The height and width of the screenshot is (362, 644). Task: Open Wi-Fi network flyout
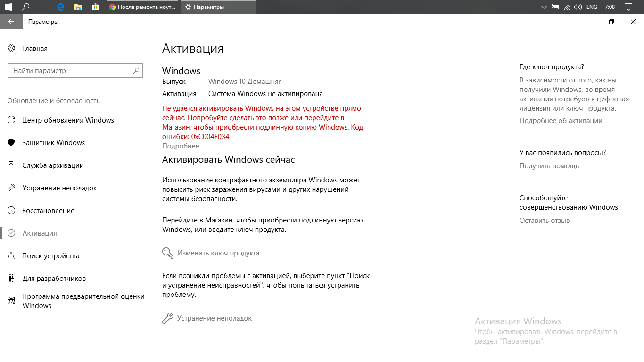point(567,7)
